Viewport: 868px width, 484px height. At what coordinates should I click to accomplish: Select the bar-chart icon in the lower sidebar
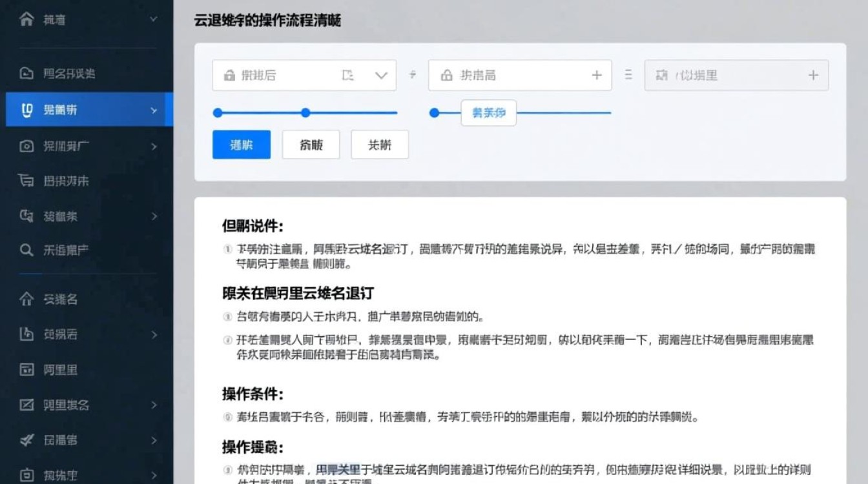point(26,334)
